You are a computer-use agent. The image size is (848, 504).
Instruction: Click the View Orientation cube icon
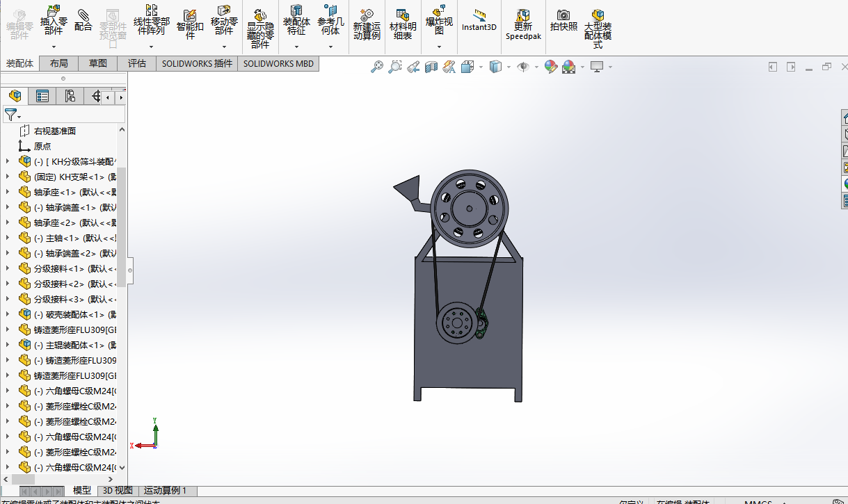point(467,67)
